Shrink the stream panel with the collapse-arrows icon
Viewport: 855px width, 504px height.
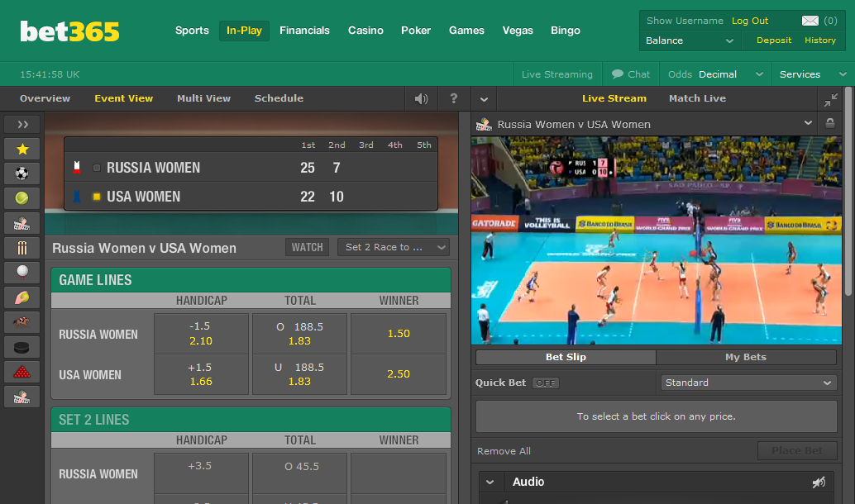pyautogui.click(x=830, y=100)
